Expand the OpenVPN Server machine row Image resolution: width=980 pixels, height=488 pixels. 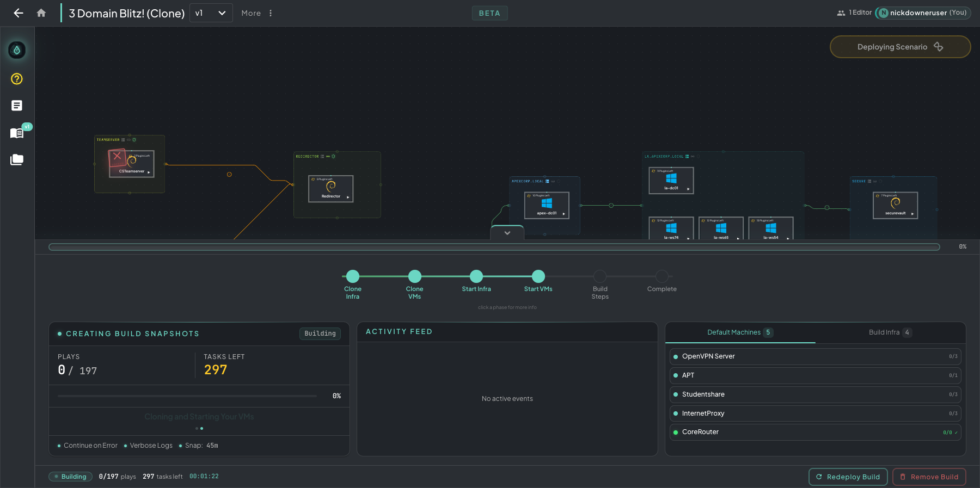815,356
